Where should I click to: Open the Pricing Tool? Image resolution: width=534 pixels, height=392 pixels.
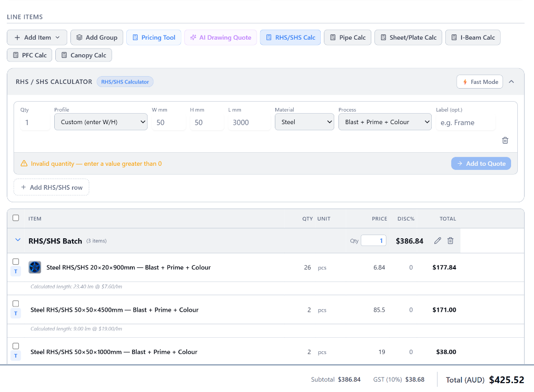[154, 38]
